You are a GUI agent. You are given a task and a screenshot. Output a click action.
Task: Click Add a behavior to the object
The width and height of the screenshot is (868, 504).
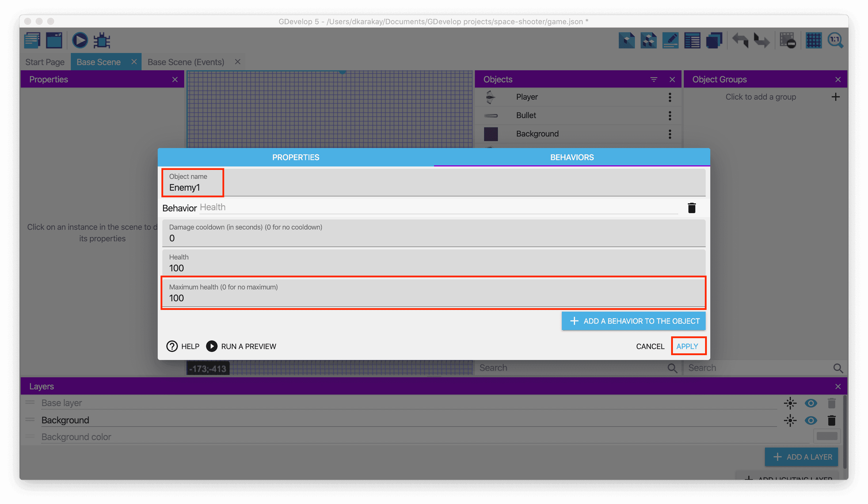633,321
